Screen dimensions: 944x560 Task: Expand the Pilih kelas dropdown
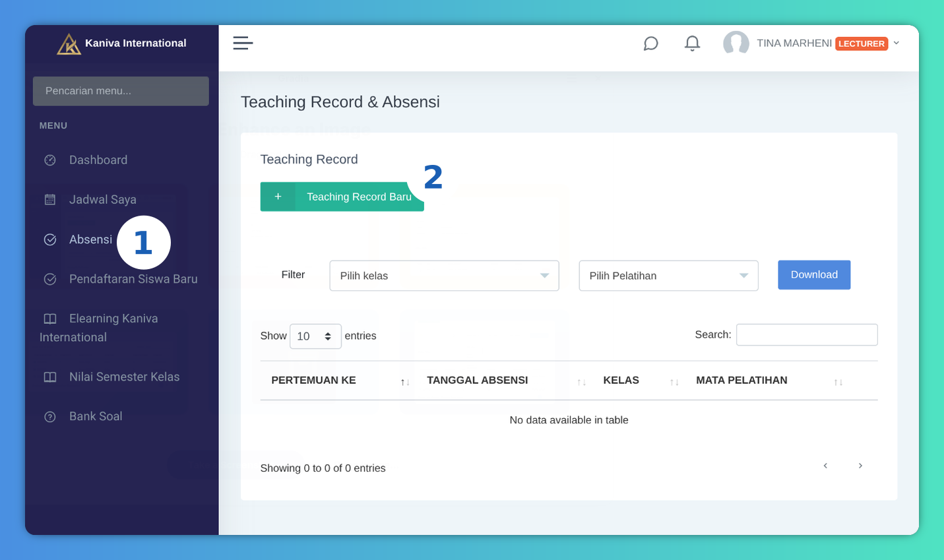tap(444, 276)
